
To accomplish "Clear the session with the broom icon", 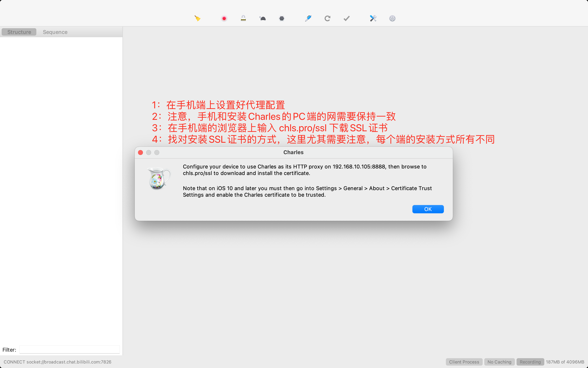I will 197,18.
